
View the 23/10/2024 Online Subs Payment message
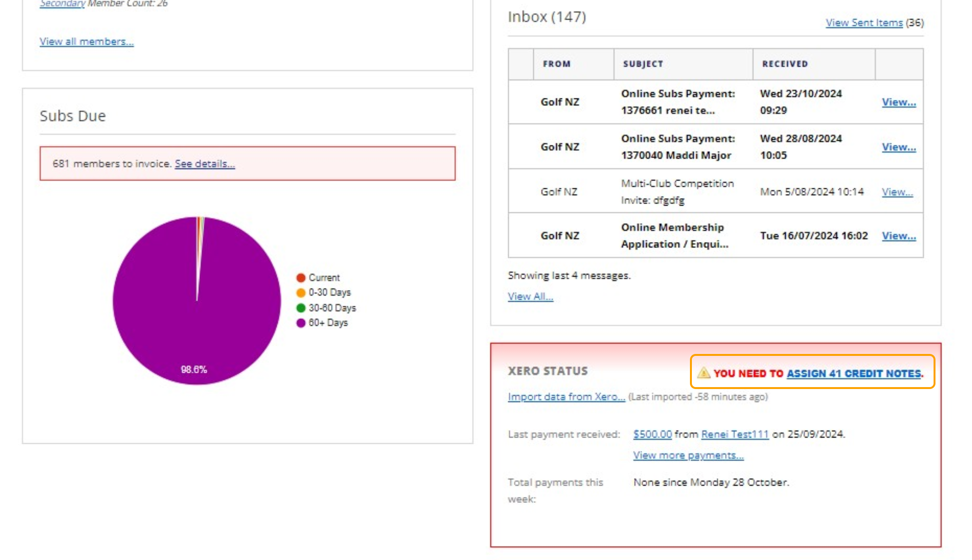[x=898, y=102]
